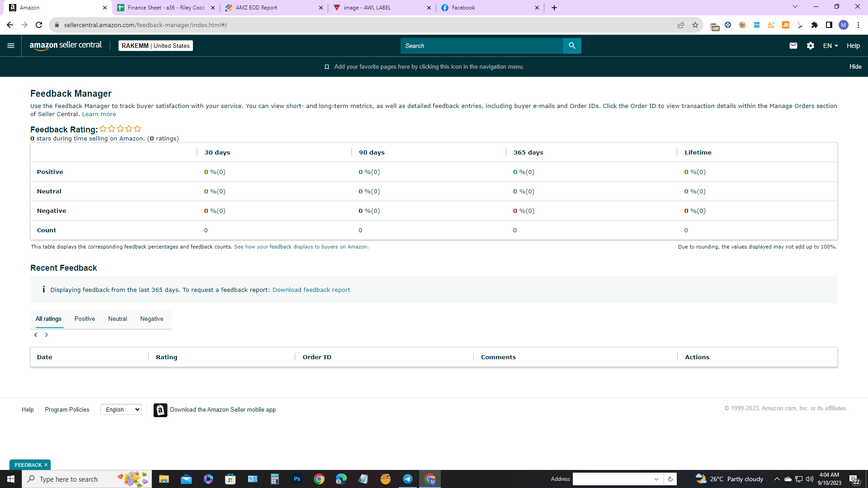This screenshot has height=488, width=868.
Task: Switch to AMZ EOD Report browser tab
Action: tap(274, 8)
